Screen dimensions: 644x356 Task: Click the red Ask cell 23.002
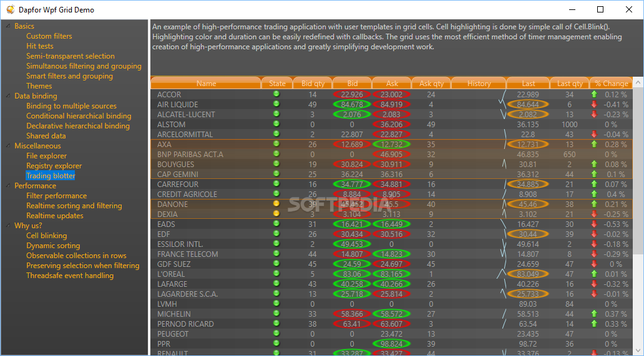[391, 94]
